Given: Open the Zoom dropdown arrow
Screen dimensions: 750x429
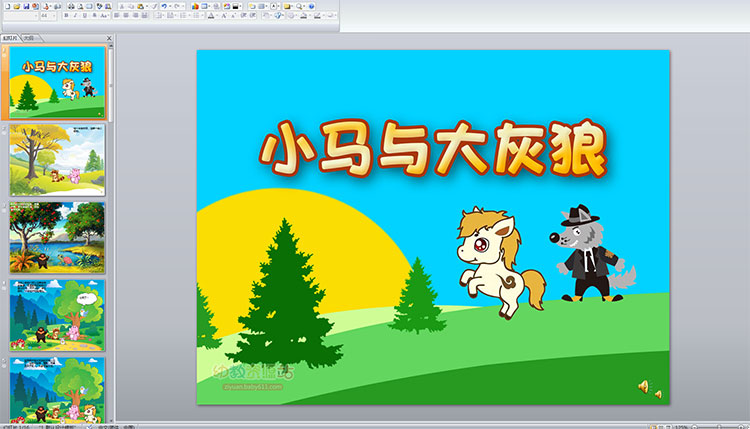Looking at the screenshot, I should 304,6.
